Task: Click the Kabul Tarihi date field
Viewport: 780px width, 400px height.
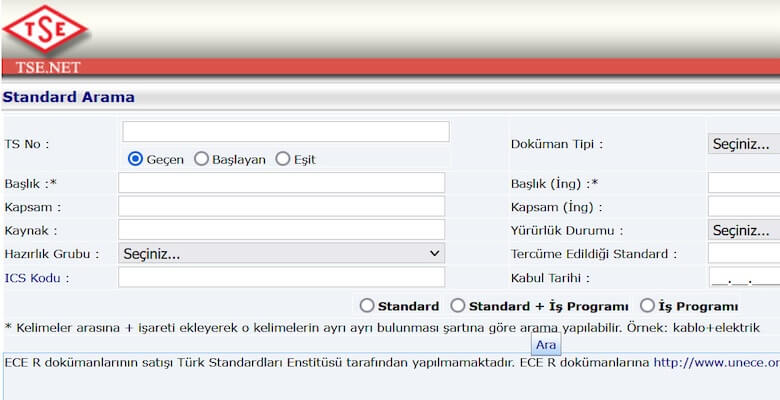Action: click(x=743, y=278)
